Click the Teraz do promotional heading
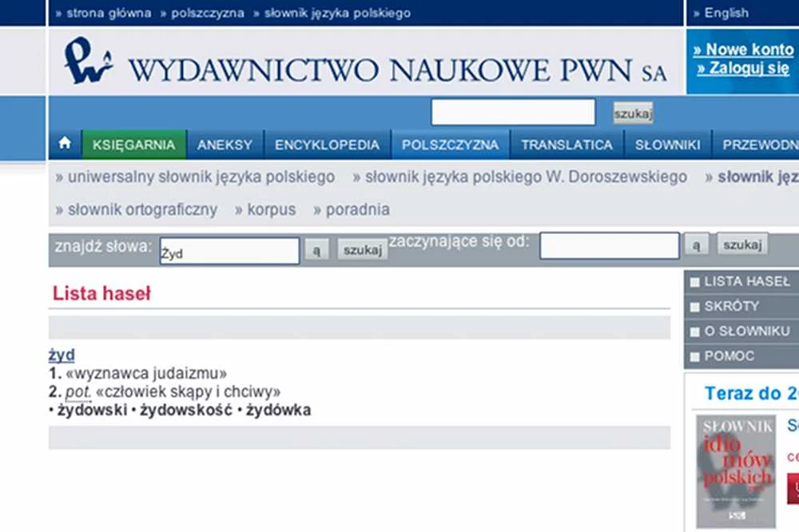The width and height of the screenshot is (799, 532). pyautogui.click(x=752, y=393)
